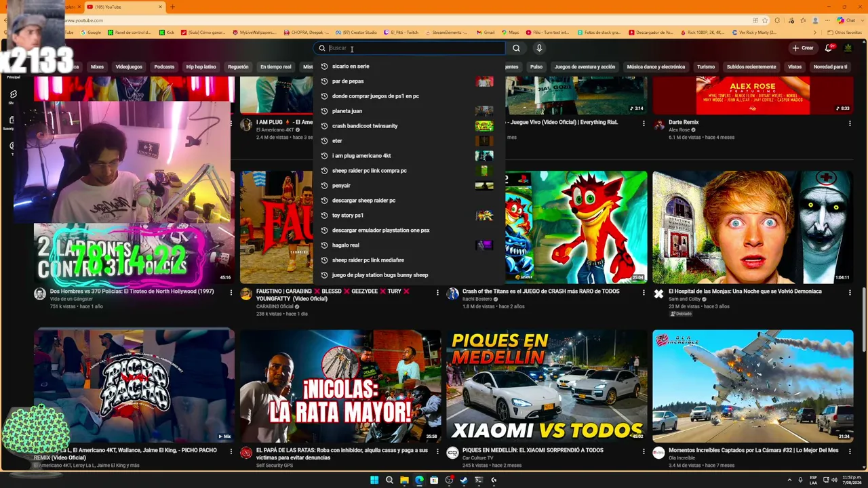Open the Maps bookmark
The image size is (868, 488).
pyautogui.click(x=510, y=33)
